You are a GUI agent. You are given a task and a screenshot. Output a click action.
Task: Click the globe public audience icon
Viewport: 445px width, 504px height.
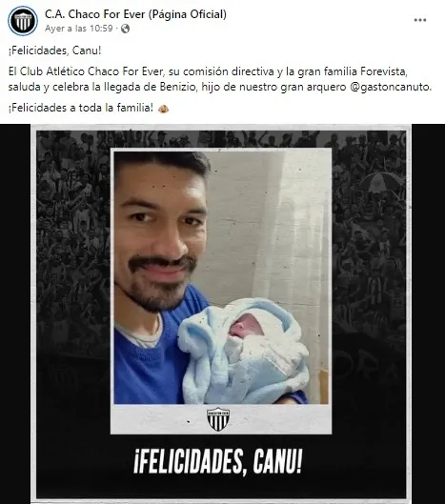coord(125,29)
